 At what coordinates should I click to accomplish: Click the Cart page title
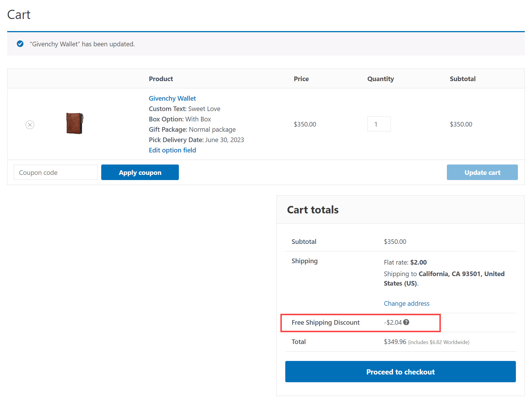tap(19, 15)
